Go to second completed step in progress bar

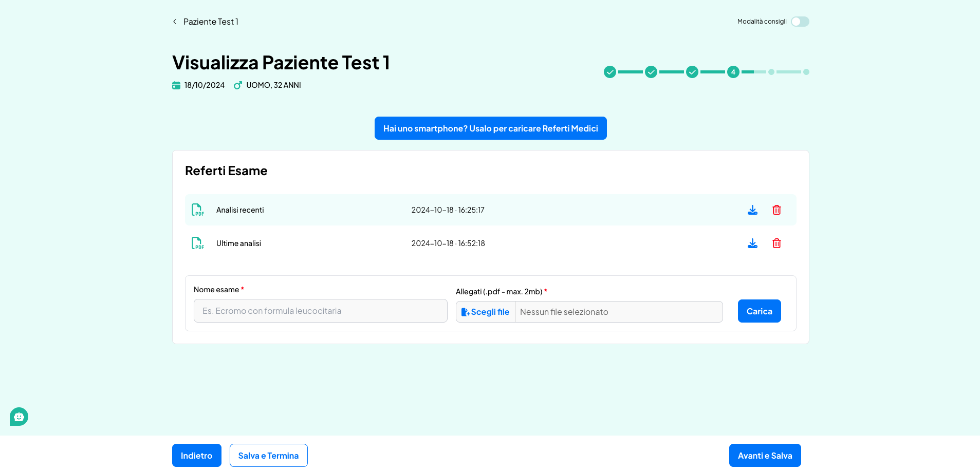pos(651,72)
